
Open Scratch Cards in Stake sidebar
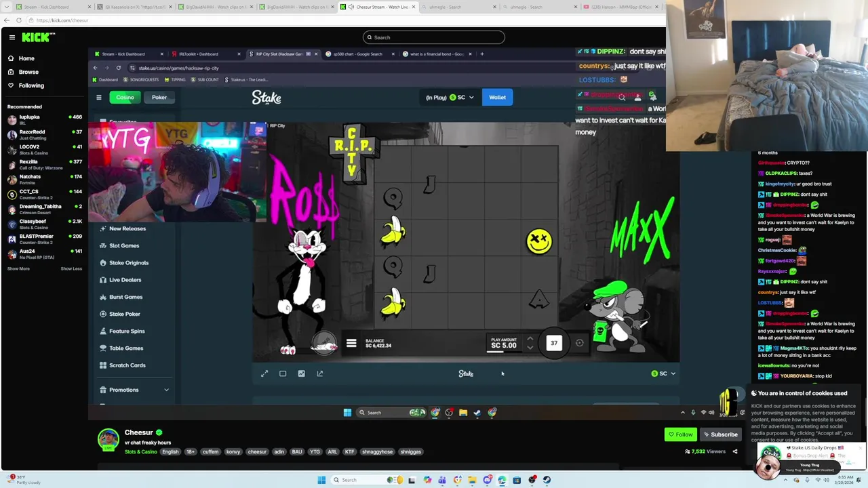click(x=127, y=365)
